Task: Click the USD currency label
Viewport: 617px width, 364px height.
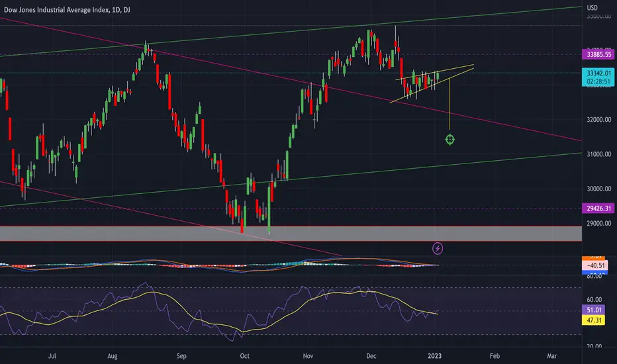Action: point(593,7)
